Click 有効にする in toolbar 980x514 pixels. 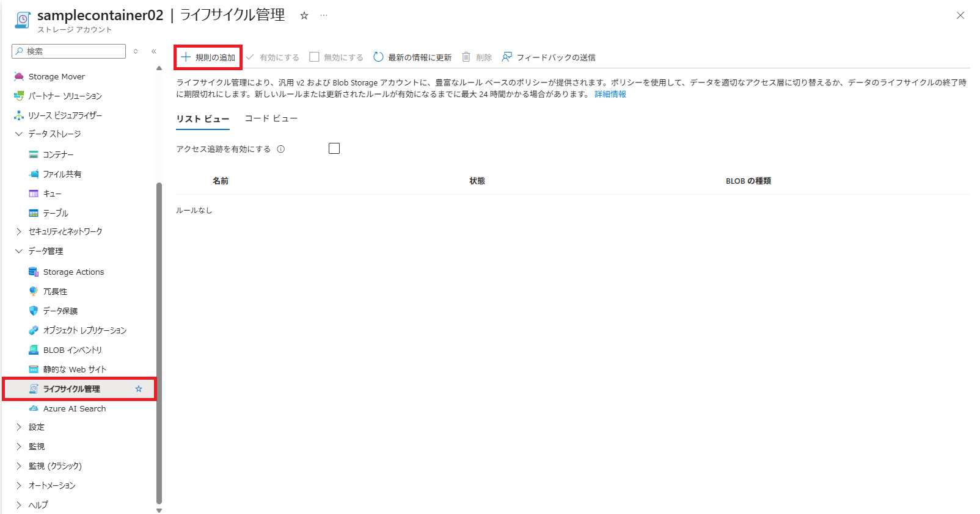tap(272, 57)
